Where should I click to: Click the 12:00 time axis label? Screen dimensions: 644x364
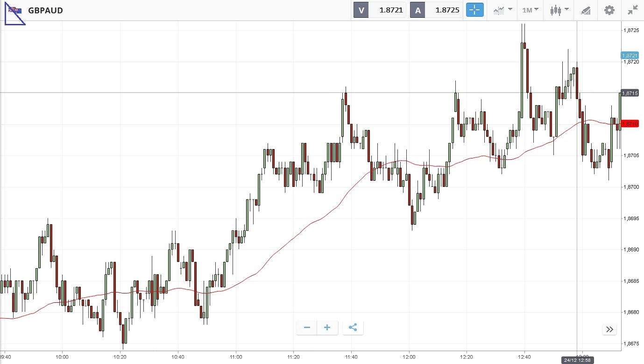(x=409, y=356)
